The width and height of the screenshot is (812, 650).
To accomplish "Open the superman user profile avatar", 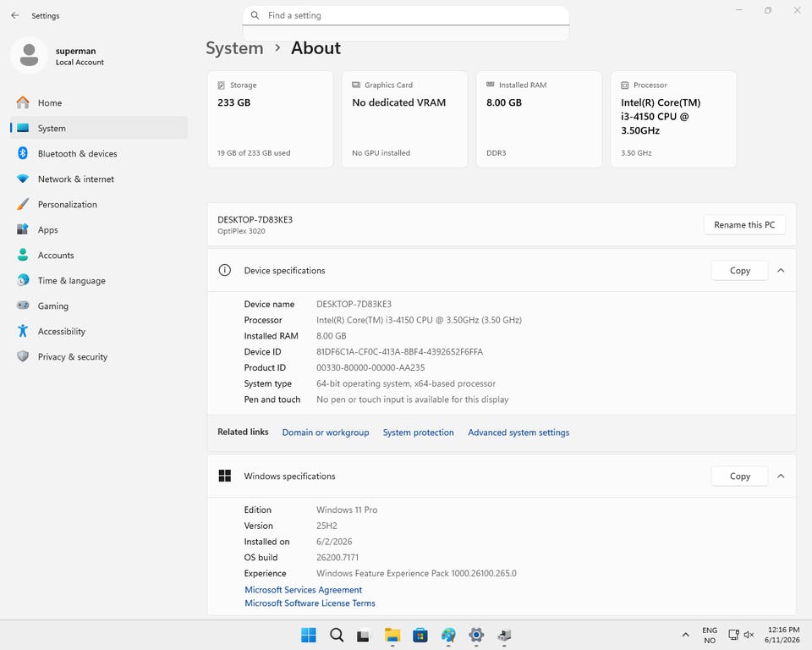I will click(29, 55).
